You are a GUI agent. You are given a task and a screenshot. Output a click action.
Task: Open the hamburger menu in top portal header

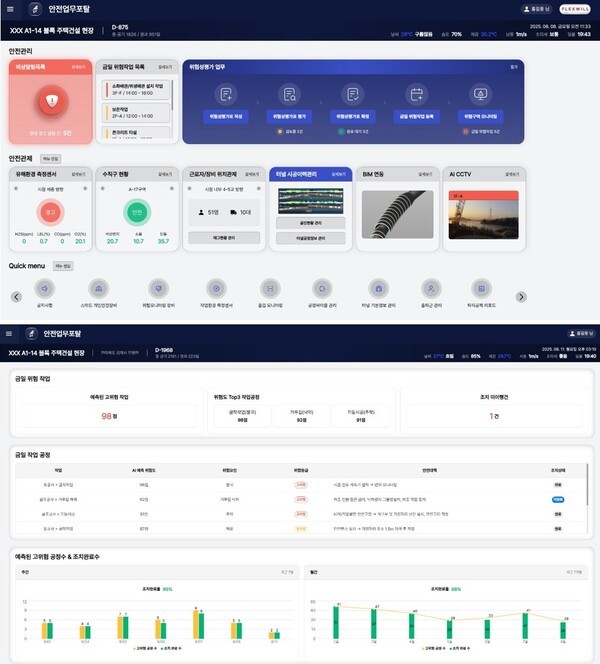click(x=10, y=9)
